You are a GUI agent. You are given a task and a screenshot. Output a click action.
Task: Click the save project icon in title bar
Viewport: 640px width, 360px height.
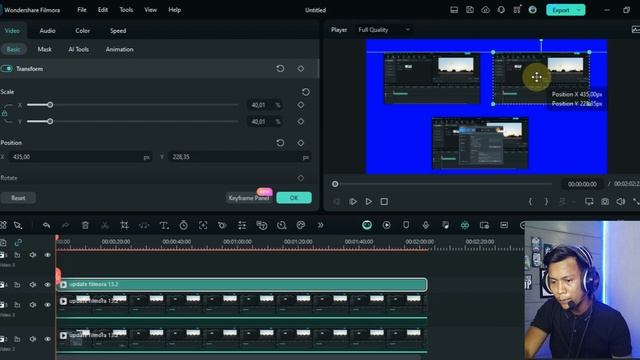[x=470, y=10]
